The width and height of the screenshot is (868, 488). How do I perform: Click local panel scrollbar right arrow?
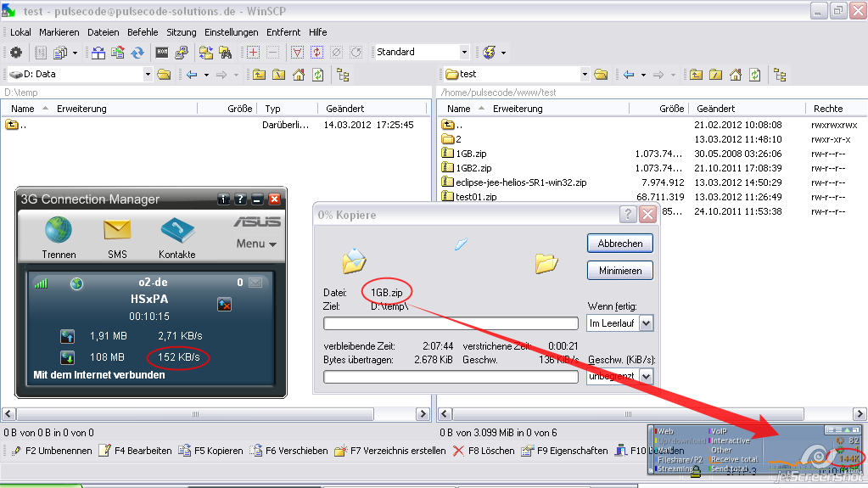(x=423, y=414)
